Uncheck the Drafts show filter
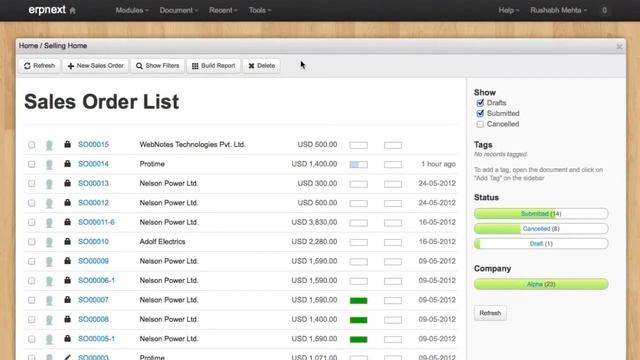This screenshot has width=640, height=360. [480, 103]
